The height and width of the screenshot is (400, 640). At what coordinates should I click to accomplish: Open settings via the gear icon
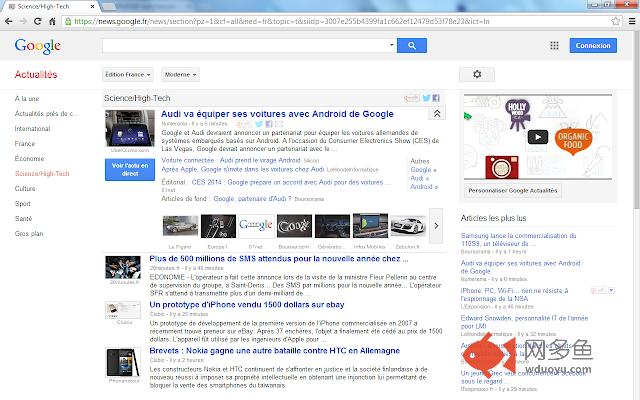[477, 74]
